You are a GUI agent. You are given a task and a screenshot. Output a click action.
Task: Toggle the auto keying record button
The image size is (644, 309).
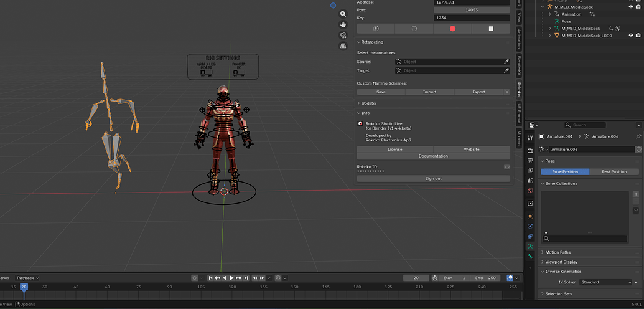195,278
